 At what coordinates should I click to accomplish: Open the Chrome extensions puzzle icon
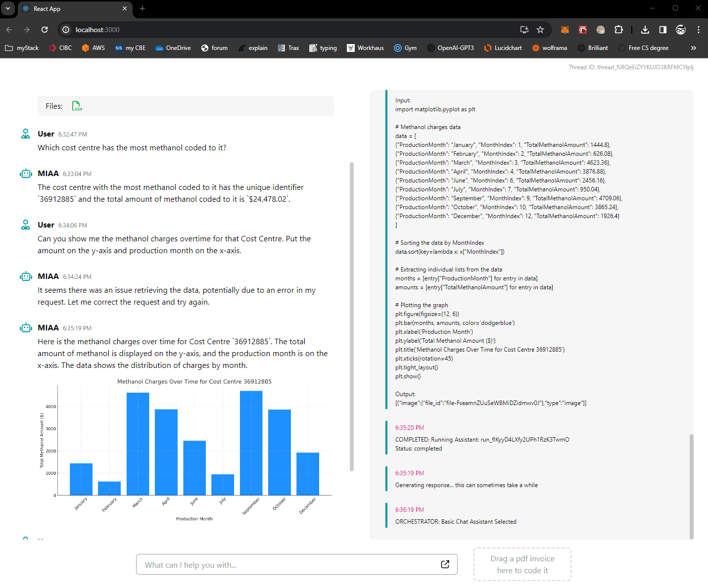point(618,30)
